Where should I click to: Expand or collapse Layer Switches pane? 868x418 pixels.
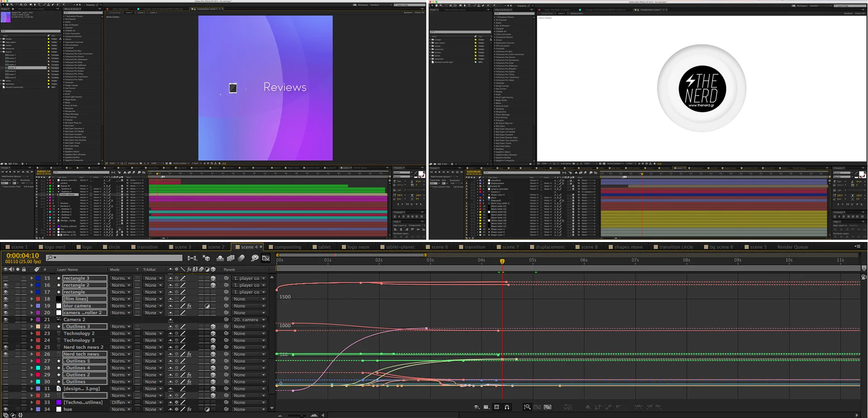point(6,415)
